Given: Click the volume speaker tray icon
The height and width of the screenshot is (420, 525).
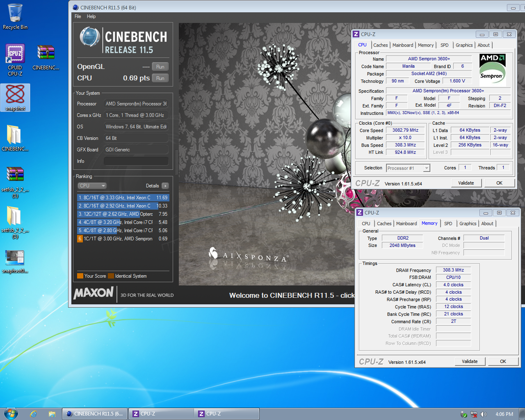Looking at the screenshot, I should (484, 414).
